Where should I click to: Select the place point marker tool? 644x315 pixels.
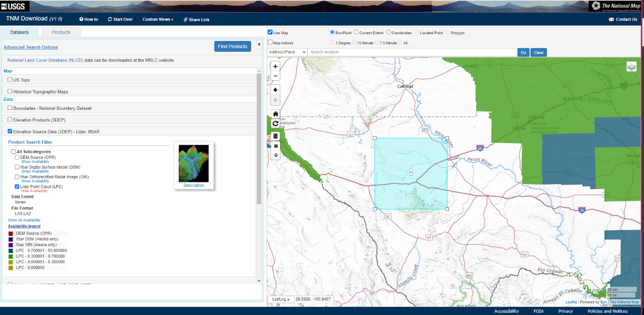[x=275, y=156]
